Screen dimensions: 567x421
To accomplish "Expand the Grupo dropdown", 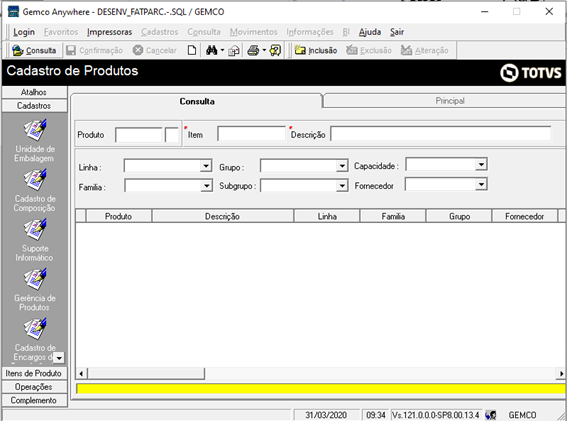I will [342, 166].
